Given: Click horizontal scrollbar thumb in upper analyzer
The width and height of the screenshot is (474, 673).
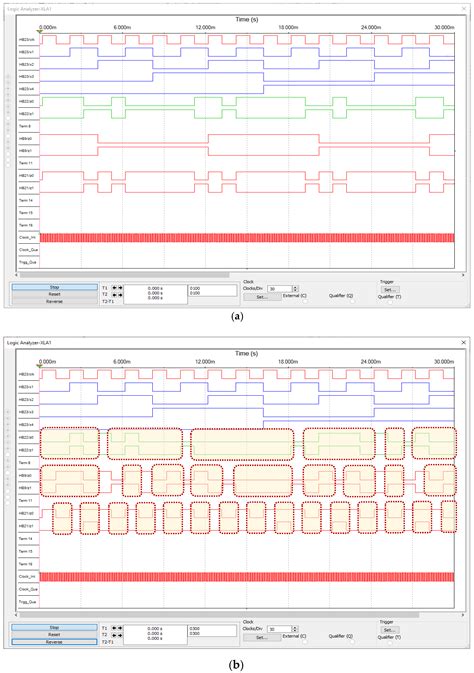Looking at the screenshot, I should (x=125, y=275).
